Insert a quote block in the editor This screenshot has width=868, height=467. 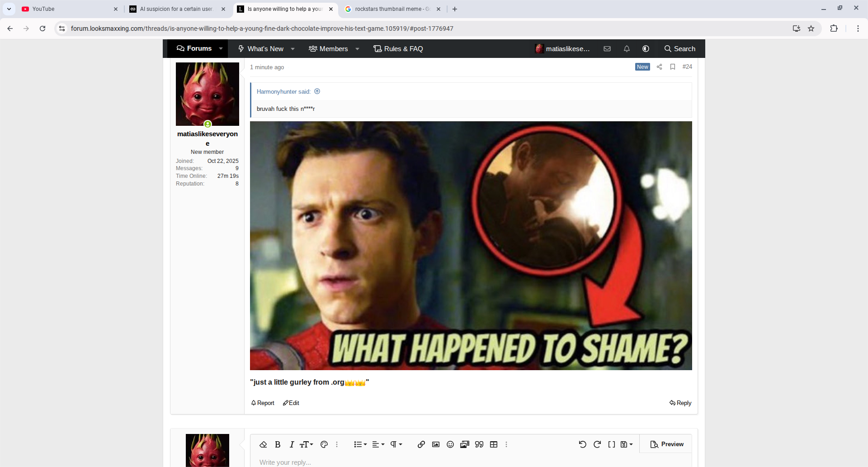[x=479, y=444]
